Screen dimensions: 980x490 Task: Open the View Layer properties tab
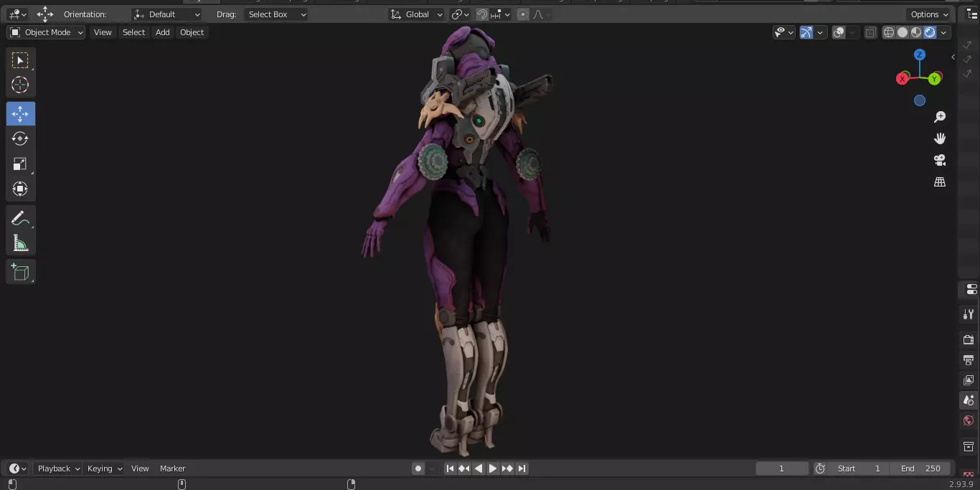(x=969, y=380)
